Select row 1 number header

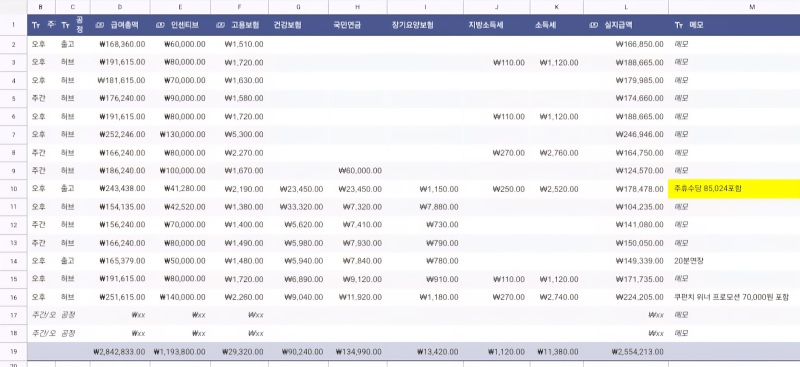pos(14,25)
